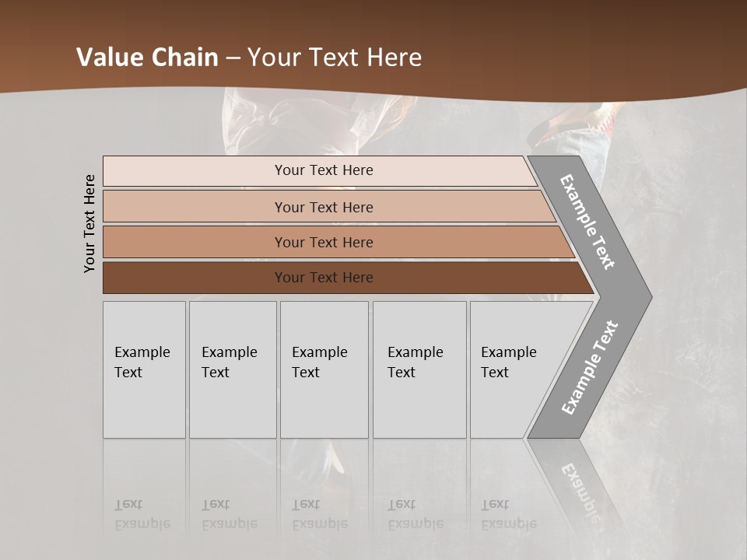Click the reflected text below the fifth box
The height and width of the screenshot is (560, 747).
pos(509,515)
